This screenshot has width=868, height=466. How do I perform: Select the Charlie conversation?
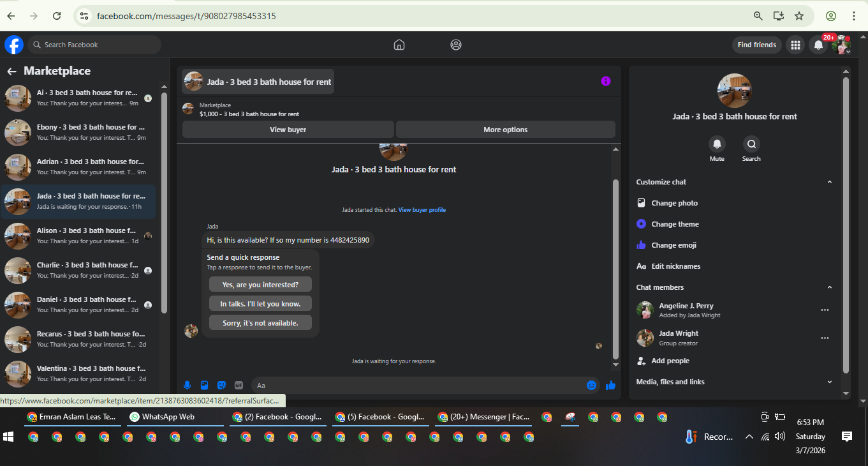[x=79, y=270]
